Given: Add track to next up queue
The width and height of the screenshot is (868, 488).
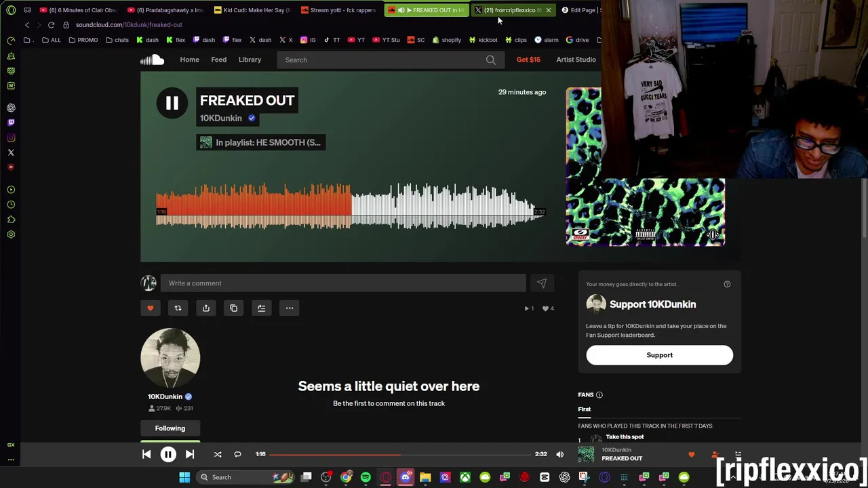Looking at the screenshot, I should click(262, 308).
